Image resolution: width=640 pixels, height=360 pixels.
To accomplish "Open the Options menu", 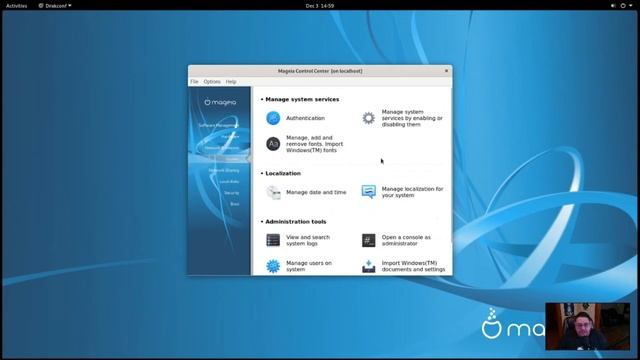I will pyautogui.click(x=212, y=82).
